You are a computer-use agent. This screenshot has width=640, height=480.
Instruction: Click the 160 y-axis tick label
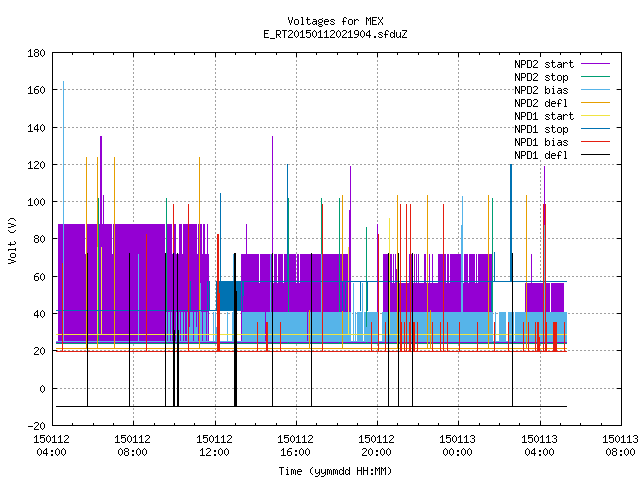click(36, 90)
